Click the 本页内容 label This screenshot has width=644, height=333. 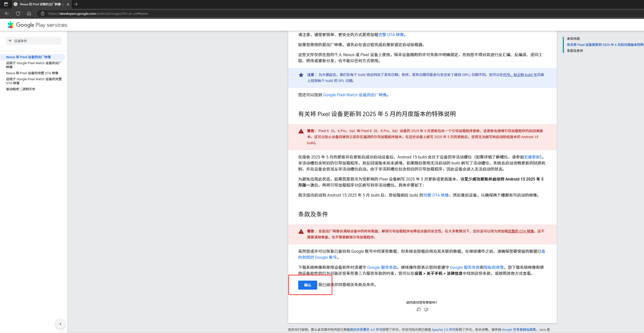(573, 39)
